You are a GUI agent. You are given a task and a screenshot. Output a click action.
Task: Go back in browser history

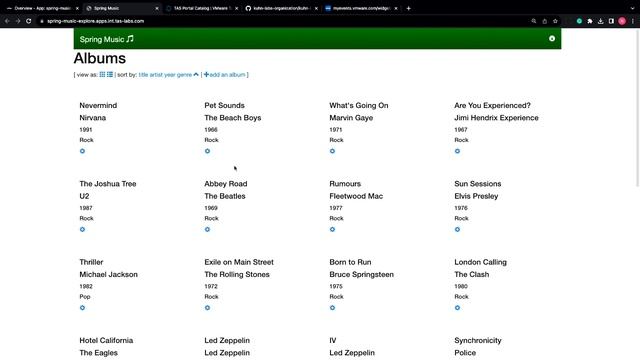pos(7,21)
